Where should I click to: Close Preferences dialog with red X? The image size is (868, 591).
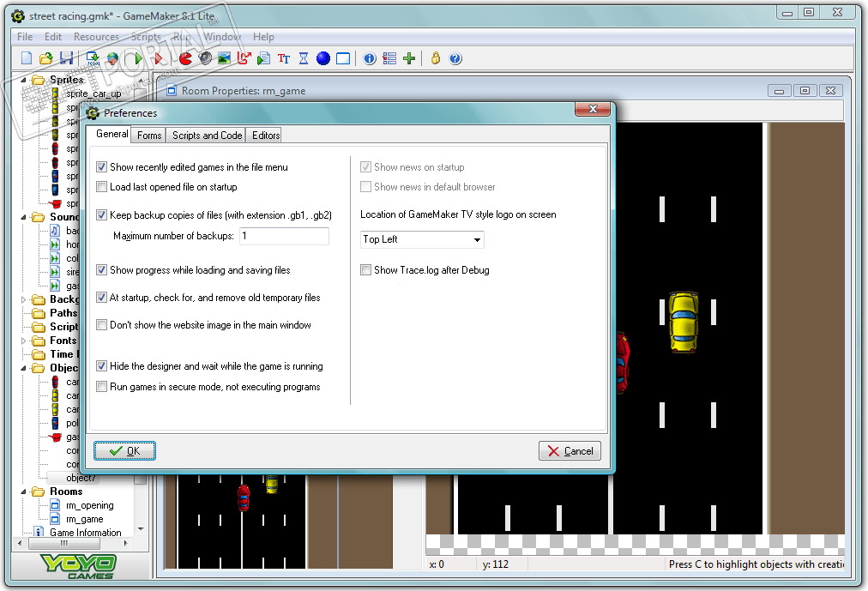tap(593, 109)
